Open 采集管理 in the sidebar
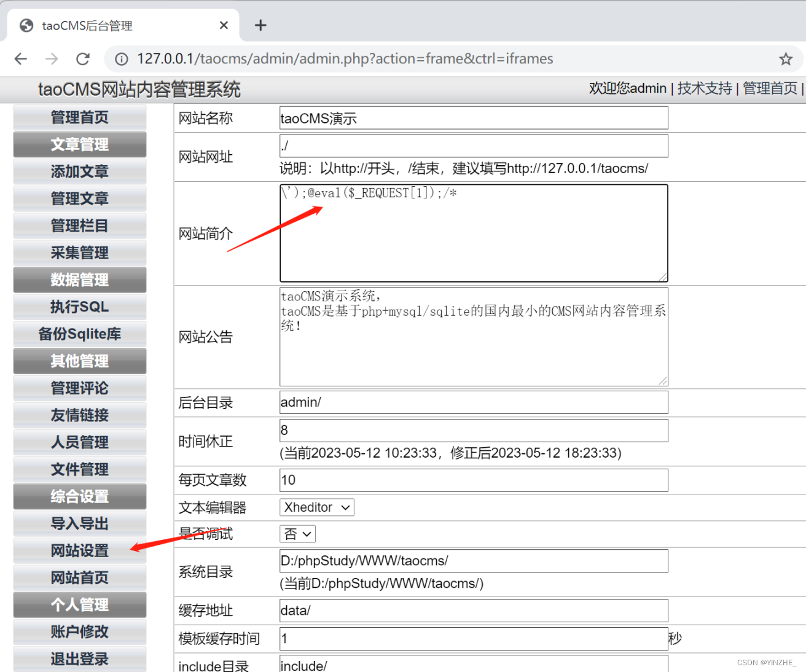Screen dimensions: 806x672 click(80, 252)
